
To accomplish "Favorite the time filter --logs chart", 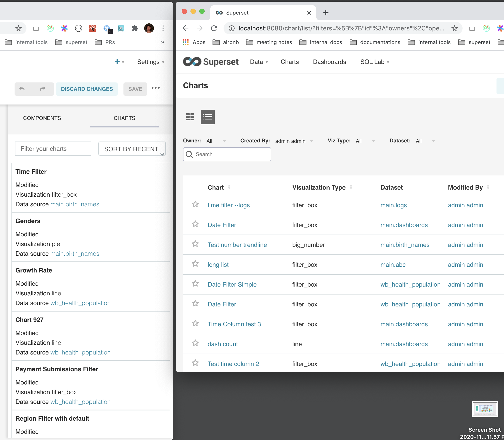I will [x=195, y=204].
